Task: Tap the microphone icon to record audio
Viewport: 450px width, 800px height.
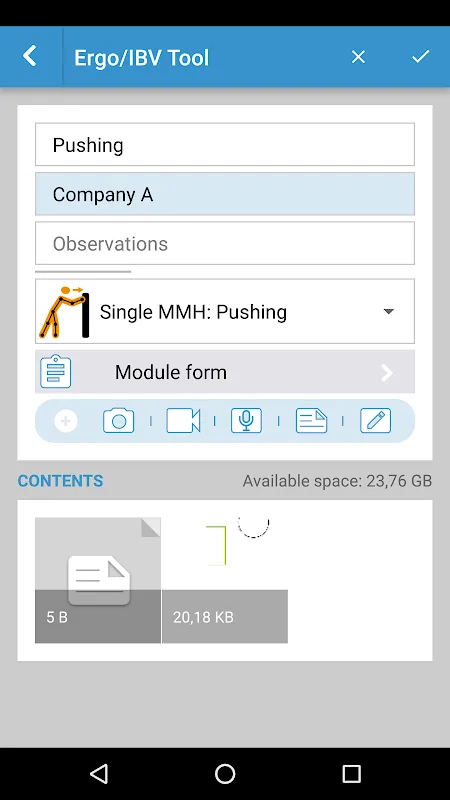Action: pos(246,421)
